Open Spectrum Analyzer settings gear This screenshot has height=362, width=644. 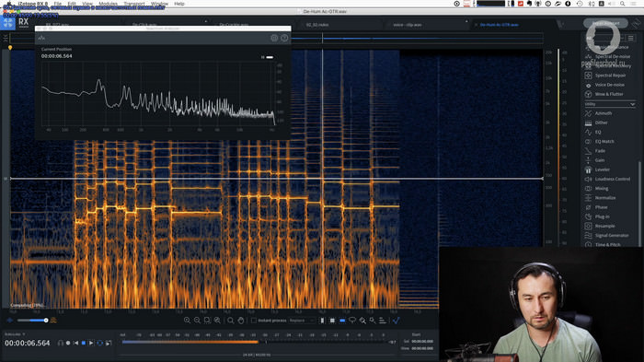point(274,38)
